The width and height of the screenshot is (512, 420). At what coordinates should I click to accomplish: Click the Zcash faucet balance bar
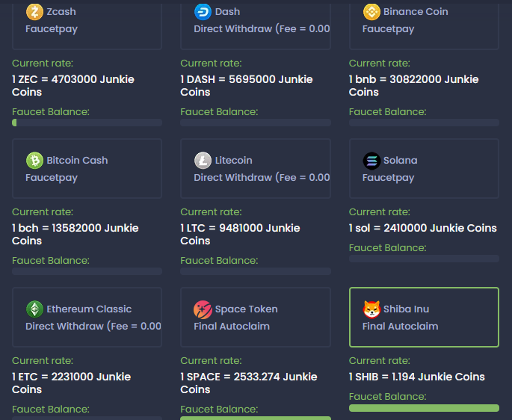pos(87,123)
